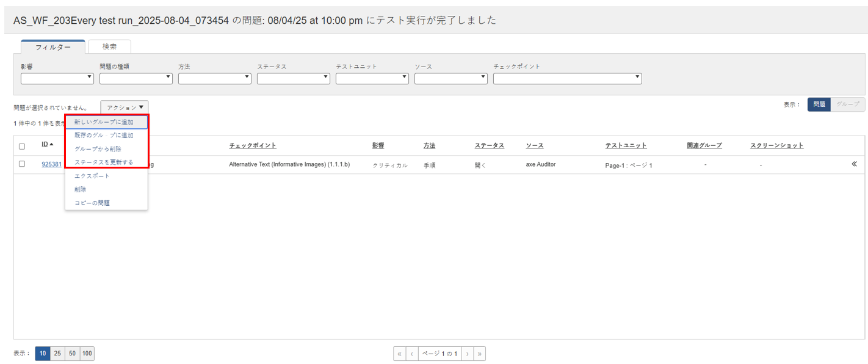868x364 pixels.
Task: Click the アクション dropdown button
Action: point(125,107)
